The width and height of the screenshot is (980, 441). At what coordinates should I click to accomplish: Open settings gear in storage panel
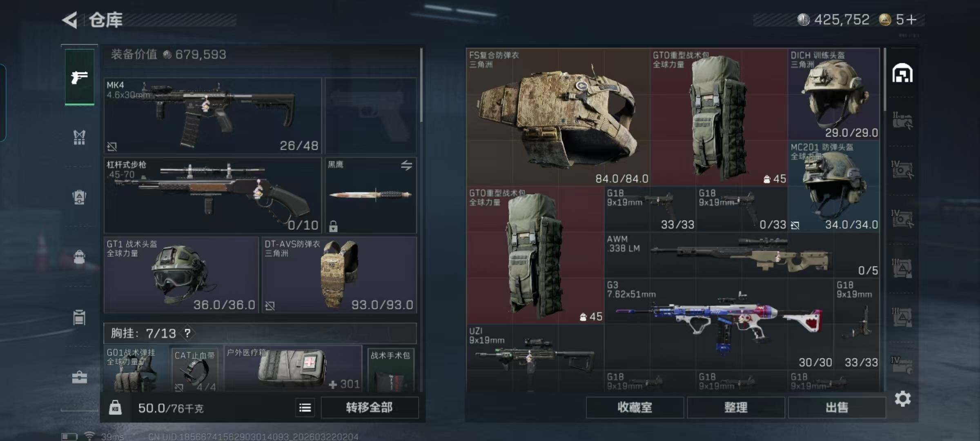click(x=902, y=399)
